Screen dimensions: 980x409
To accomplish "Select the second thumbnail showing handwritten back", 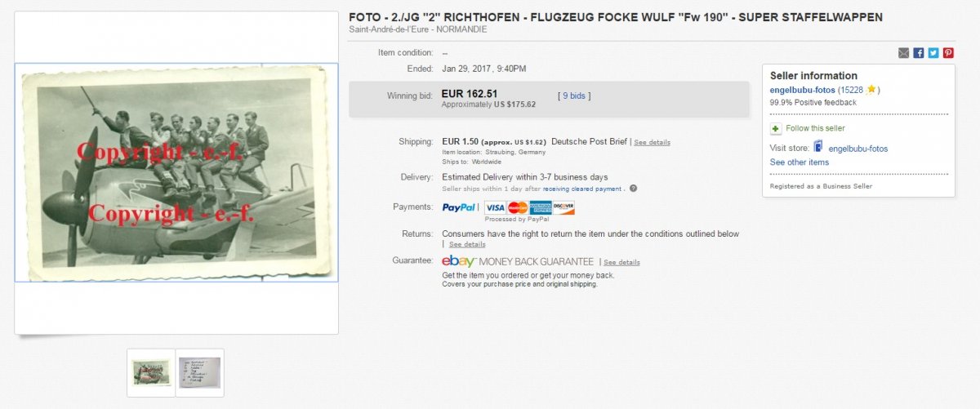I will point(199,372).
